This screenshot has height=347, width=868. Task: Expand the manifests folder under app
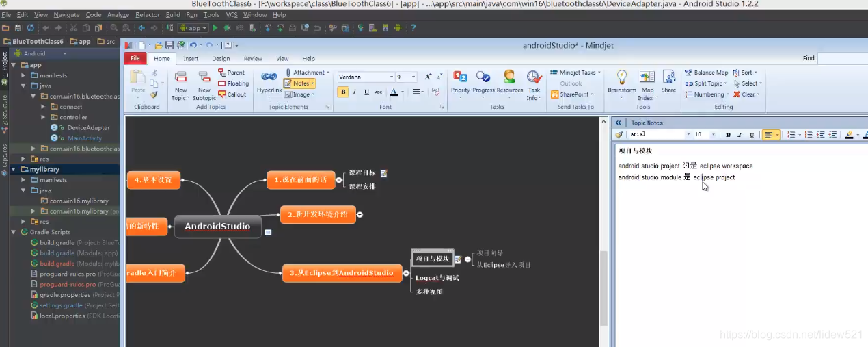click(24, 75)
